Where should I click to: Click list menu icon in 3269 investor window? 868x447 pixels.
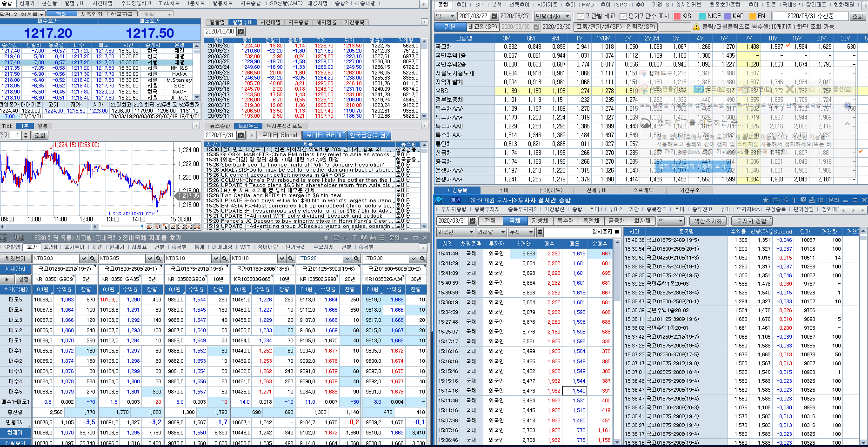click(821, 200)
